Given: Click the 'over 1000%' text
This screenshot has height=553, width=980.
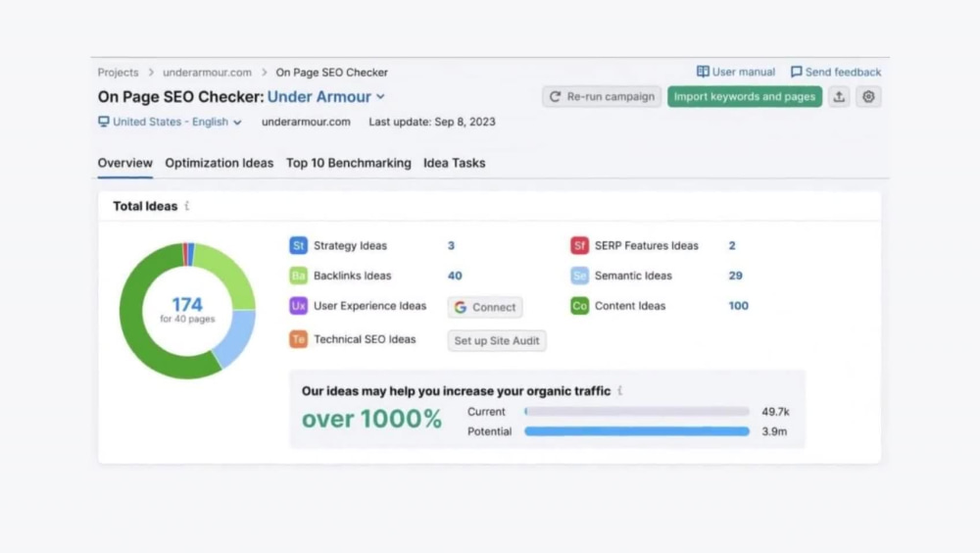Looking at the screenshot, I should click(371, 419).
